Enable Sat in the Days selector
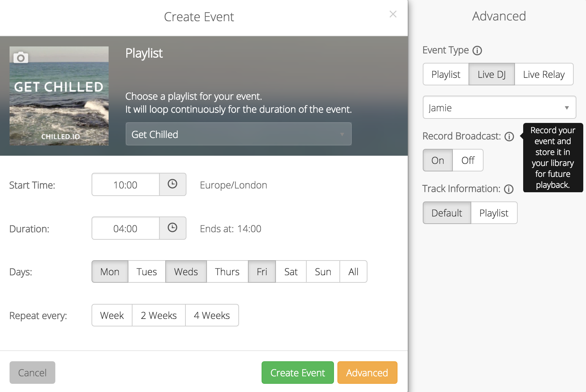Viewport: 586px width, 392px height. click(291, 272)
